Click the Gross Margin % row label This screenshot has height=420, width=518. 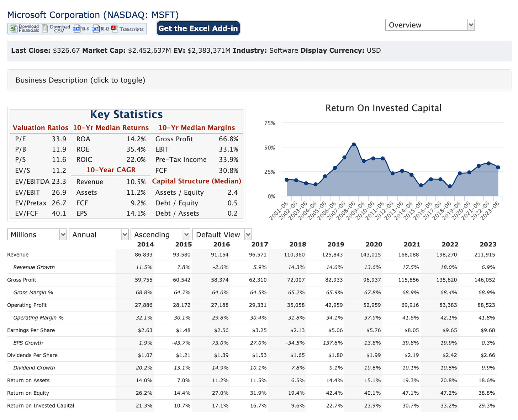(x=33, y=293)
